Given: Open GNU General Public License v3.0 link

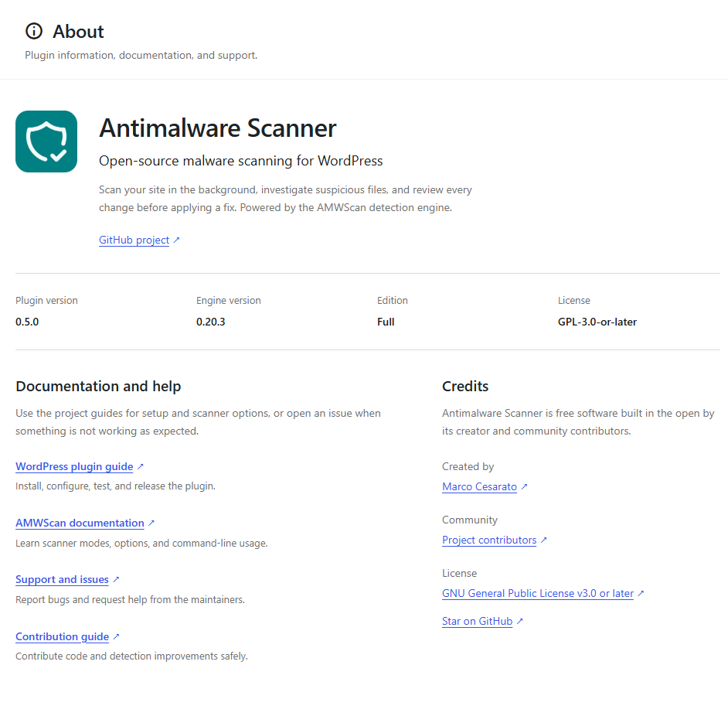Looking at the screenshot, I should point(538,593).
